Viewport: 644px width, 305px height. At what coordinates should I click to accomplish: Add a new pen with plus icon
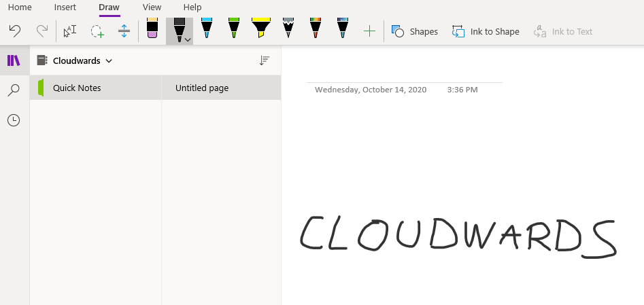(x=370, y=31)
